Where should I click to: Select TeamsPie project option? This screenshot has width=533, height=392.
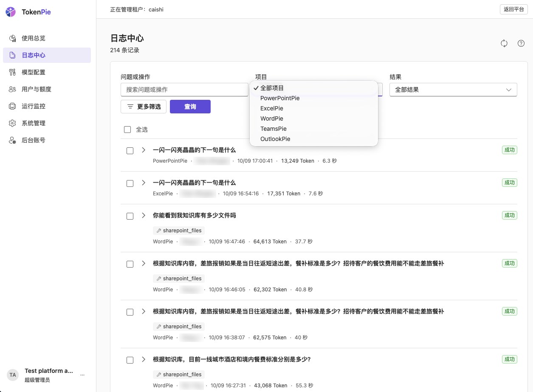point(313,129)
